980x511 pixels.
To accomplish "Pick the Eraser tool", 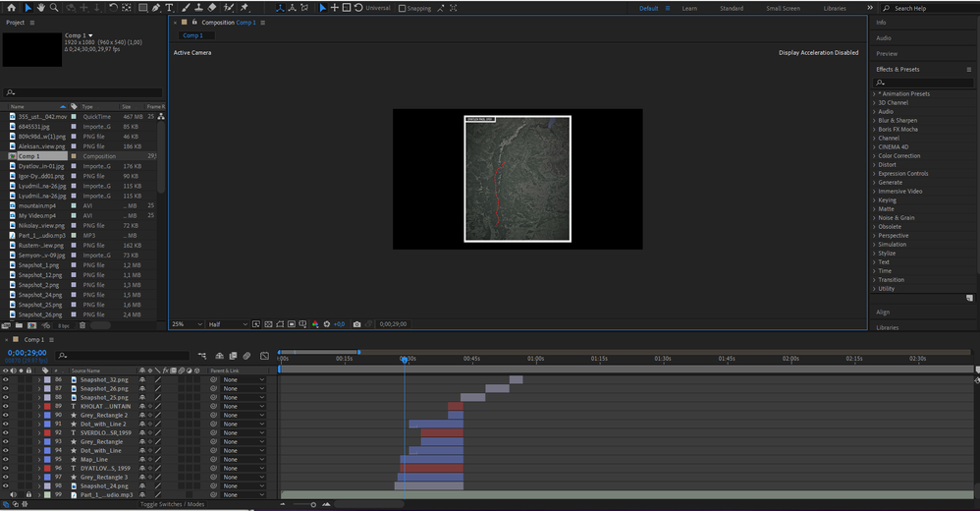I will pos(212,8).
